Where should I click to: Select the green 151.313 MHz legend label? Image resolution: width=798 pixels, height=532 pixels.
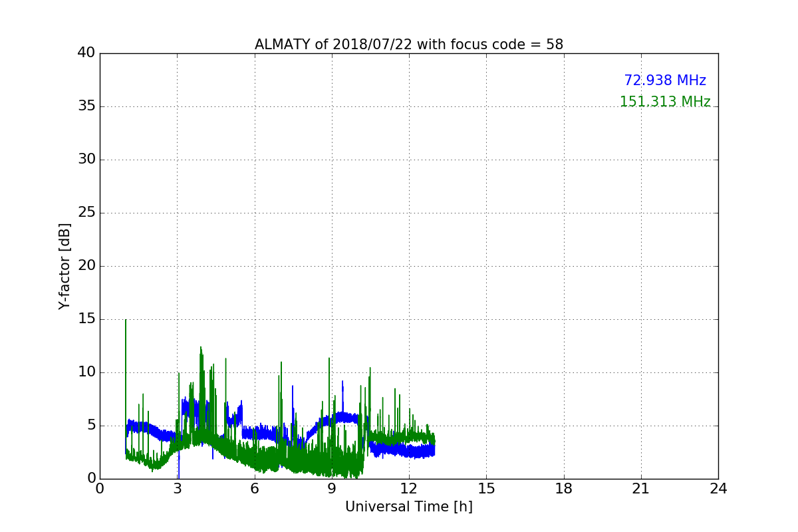pyautogui.click(x=665, y=102)
